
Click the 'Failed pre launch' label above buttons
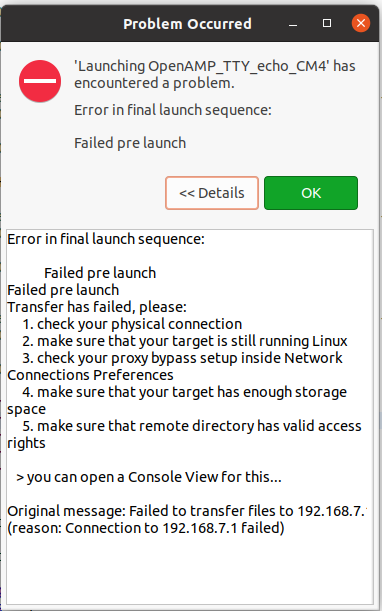pos(130,143)
